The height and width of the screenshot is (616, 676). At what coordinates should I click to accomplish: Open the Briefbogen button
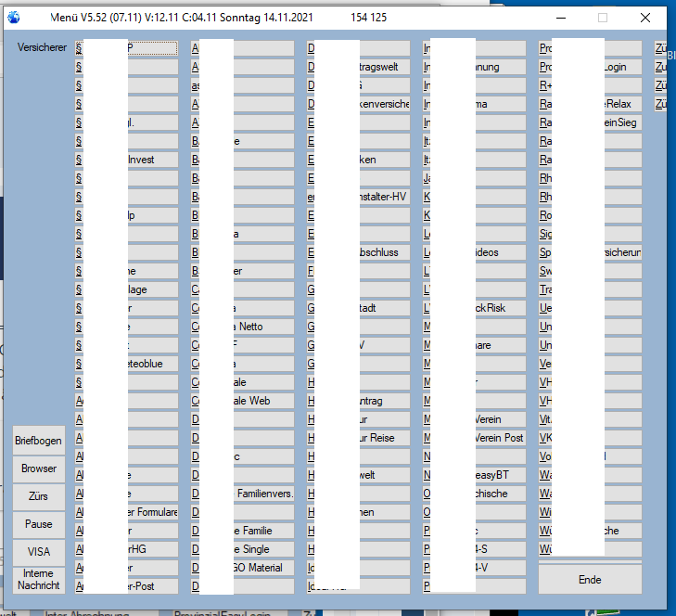[39, 441]
